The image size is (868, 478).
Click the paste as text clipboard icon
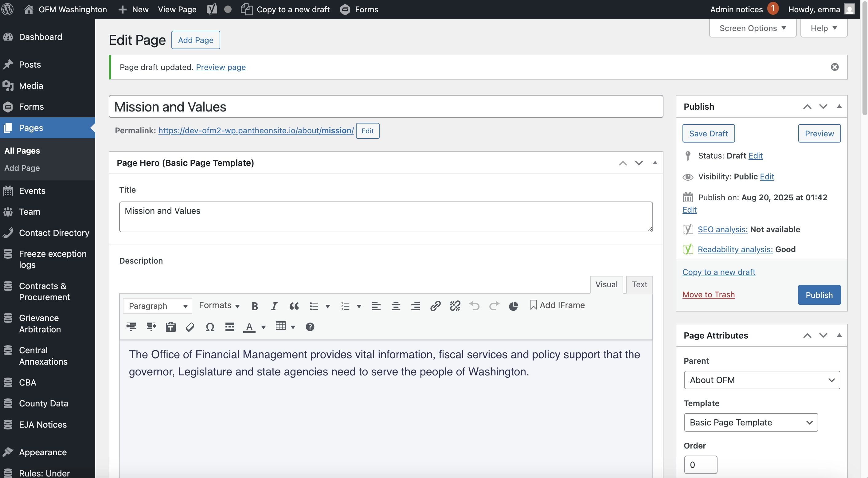(170, 327)
